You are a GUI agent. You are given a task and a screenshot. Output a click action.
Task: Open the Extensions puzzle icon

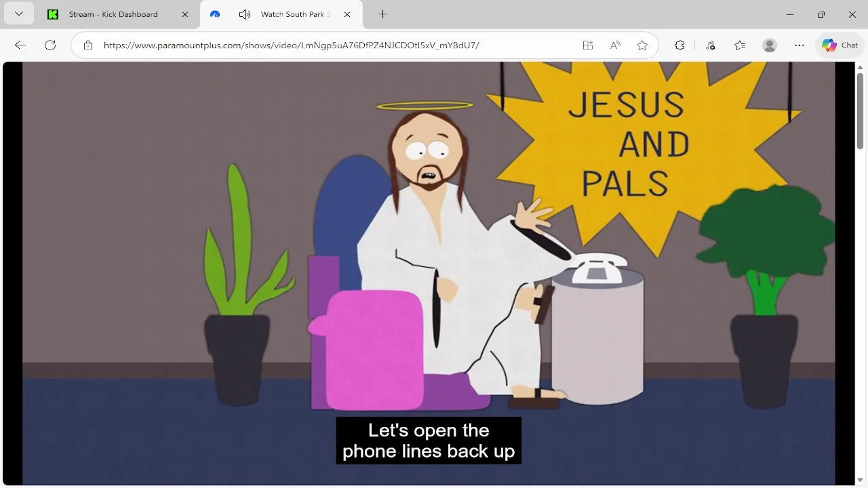point(679,45)
